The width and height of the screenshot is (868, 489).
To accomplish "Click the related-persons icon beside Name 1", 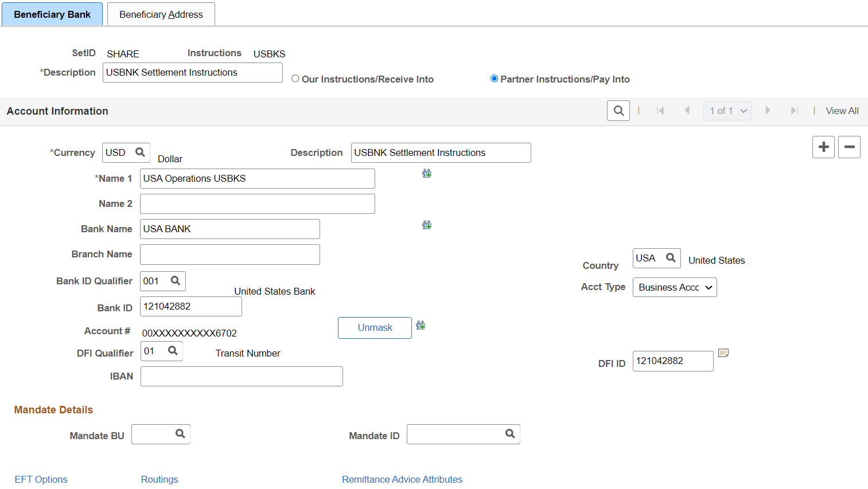I will [427, 173].
